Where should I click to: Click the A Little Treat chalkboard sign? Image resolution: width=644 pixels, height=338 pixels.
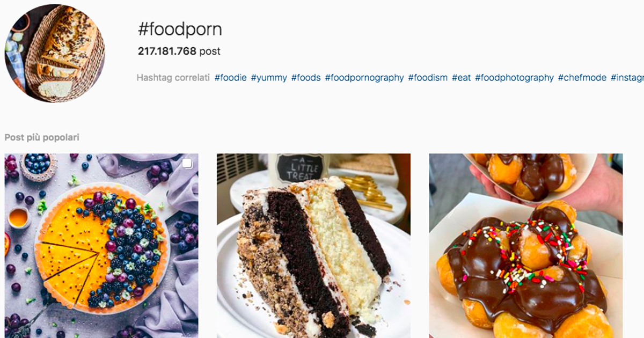(x=298, y=168)
